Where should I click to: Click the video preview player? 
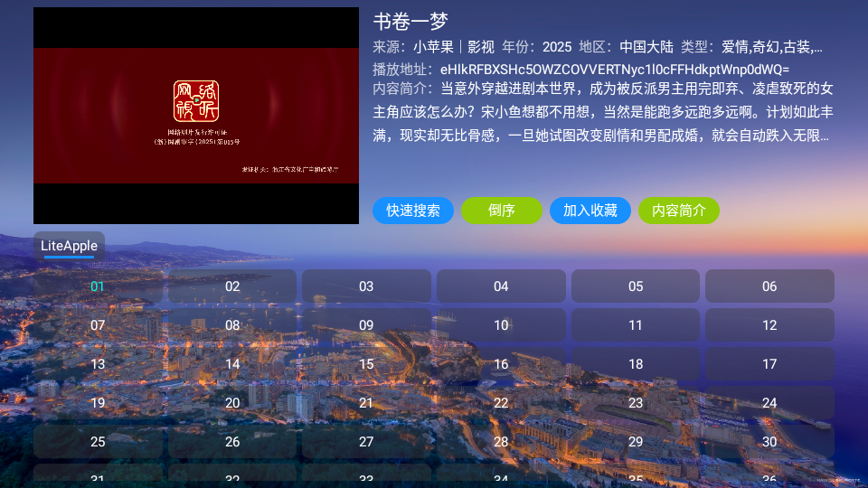tap(196, 116)
